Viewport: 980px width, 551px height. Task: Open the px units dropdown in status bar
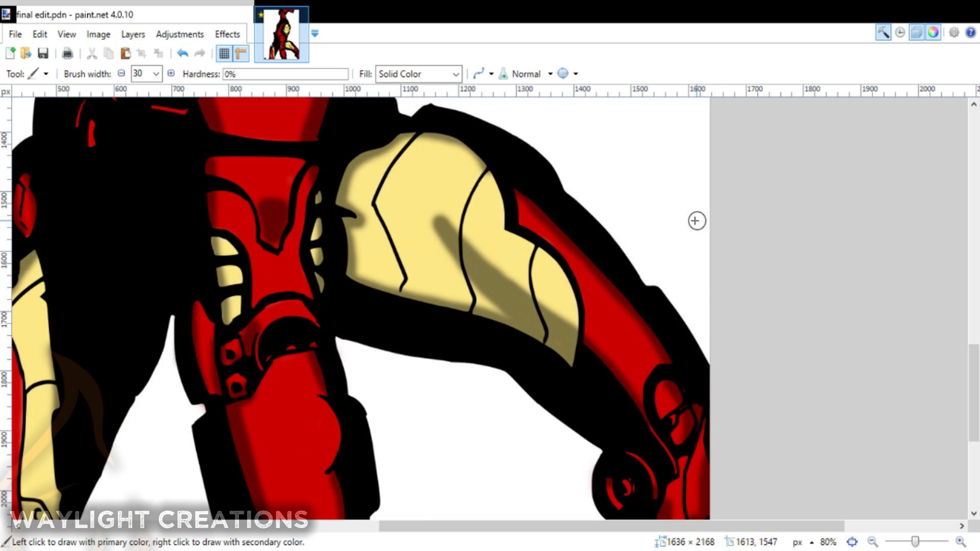(802, 542)
